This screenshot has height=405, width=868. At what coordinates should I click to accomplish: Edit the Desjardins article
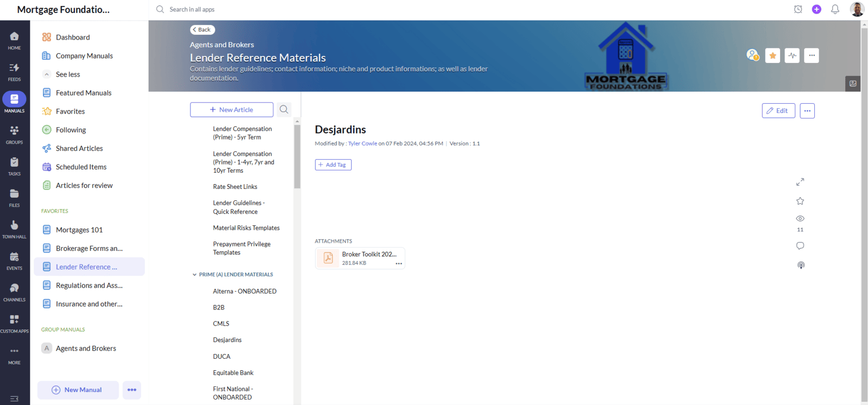click(x=778, y=111)
